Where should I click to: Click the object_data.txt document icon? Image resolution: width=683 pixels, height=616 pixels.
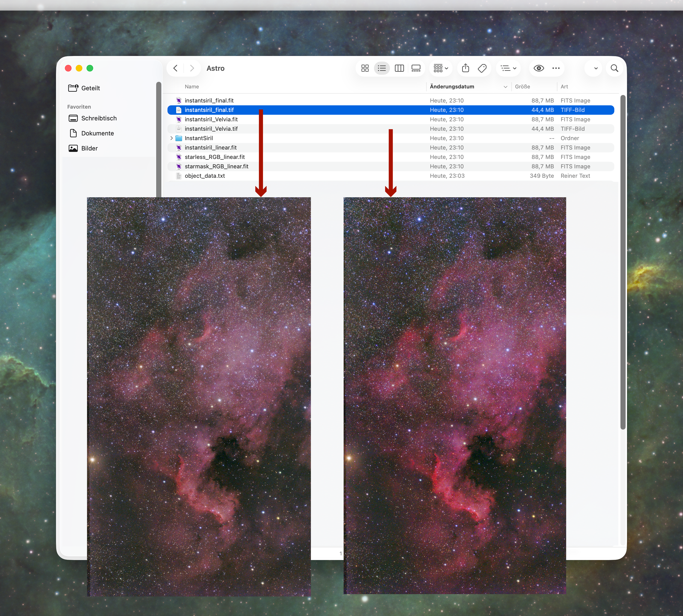pyautogui.click(x=179, y=176)
